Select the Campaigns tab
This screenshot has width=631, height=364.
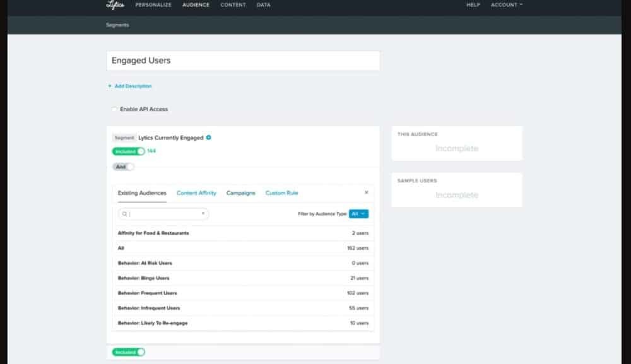pyautogui.click(x=241, y=193)
